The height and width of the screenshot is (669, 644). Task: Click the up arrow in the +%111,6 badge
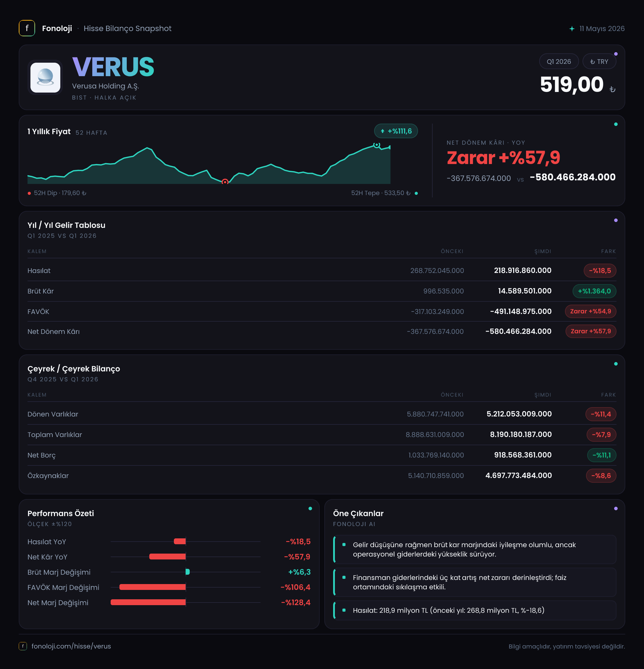coord(382,131)
